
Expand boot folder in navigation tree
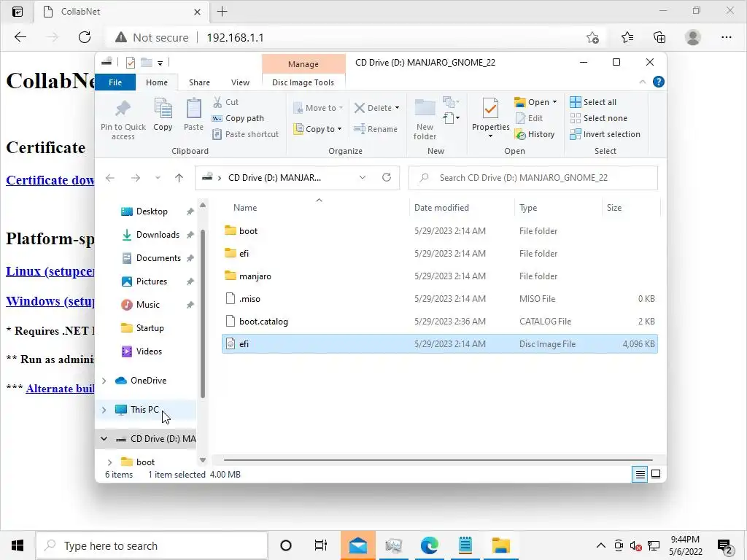109,462
